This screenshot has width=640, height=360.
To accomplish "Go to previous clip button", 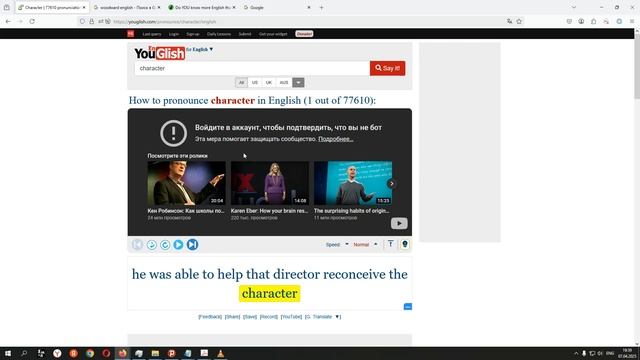I will coord(137,244).
